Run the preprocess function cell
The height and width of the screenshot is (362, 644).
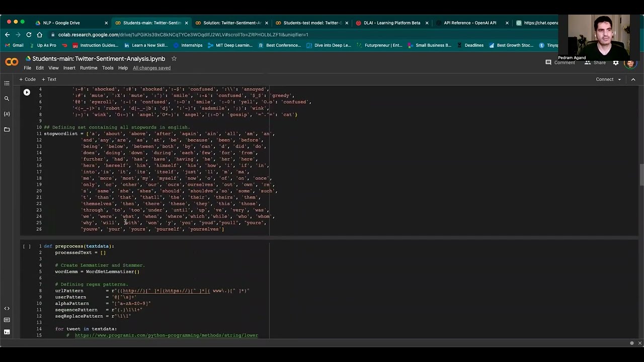(x=27, y=246)
